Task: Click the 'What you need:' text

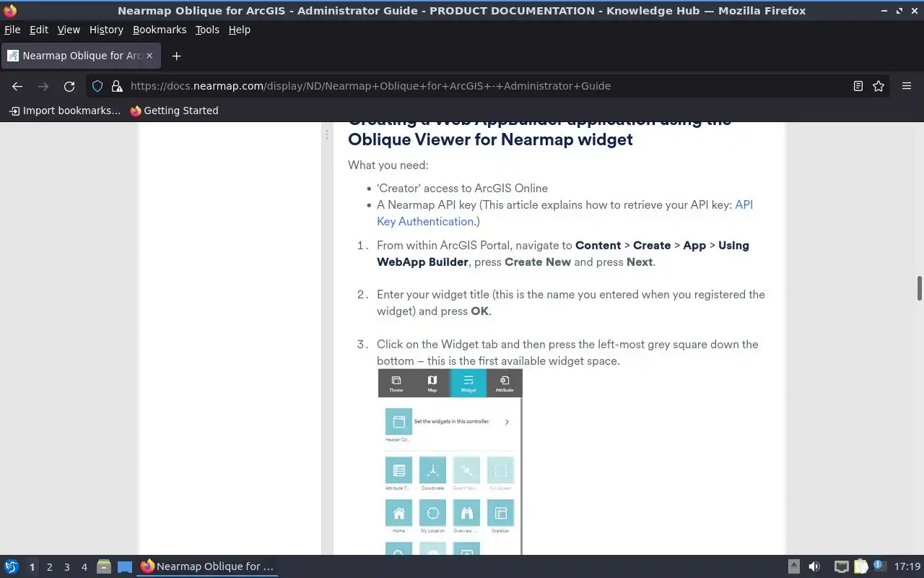Action: click(388, 165)
